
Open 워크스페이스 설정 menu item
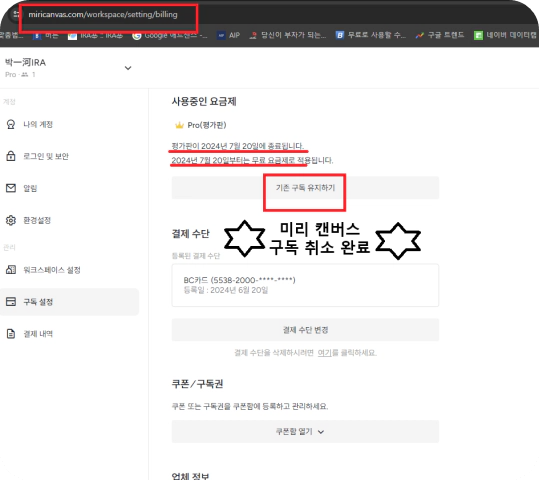69,270
